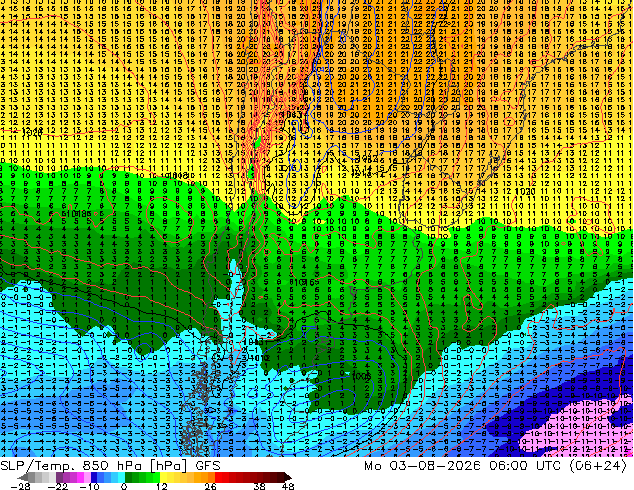Click the legend label "-28"
634x490 pixels.
click(x=20, y=486)
